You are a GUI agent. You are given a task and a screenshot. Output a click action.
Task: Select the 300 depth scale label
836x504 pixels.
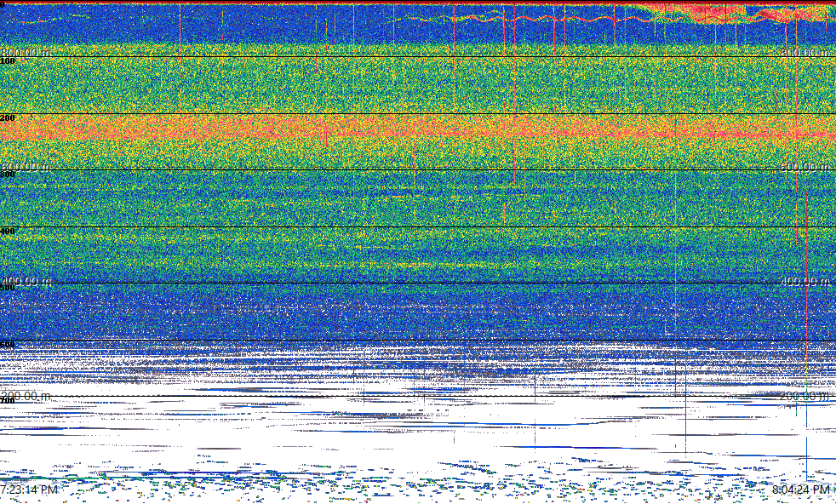[x=8, y=175]
